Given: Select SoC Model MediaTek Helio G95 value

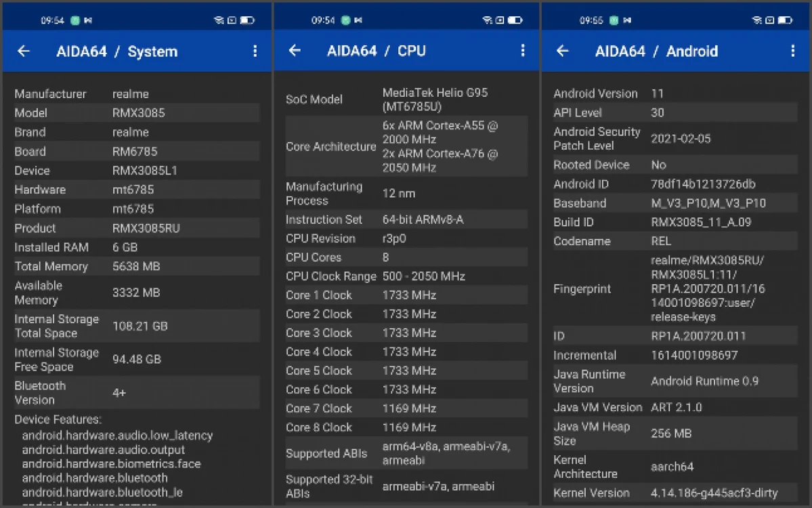Looking at the screenshot, I should (x=435, y=100).
